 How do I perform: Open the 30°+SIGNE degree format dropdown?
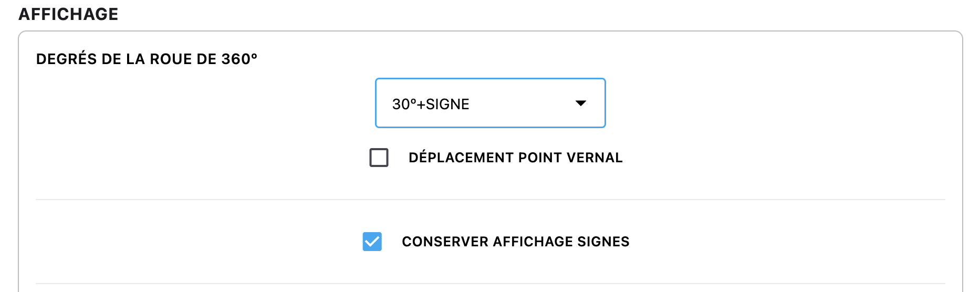[490, 103]
